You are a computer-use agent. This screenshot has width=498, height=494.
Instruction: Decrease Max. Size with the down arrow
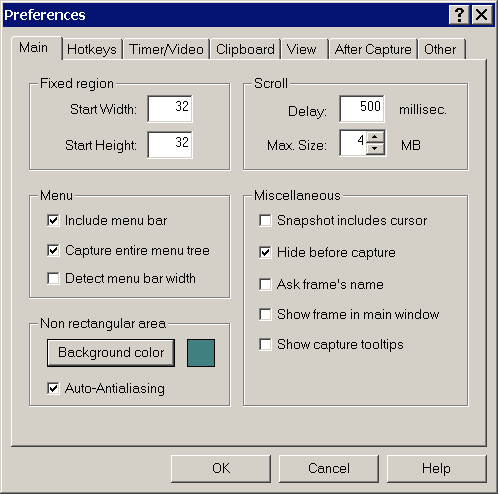tap(375, 148)
